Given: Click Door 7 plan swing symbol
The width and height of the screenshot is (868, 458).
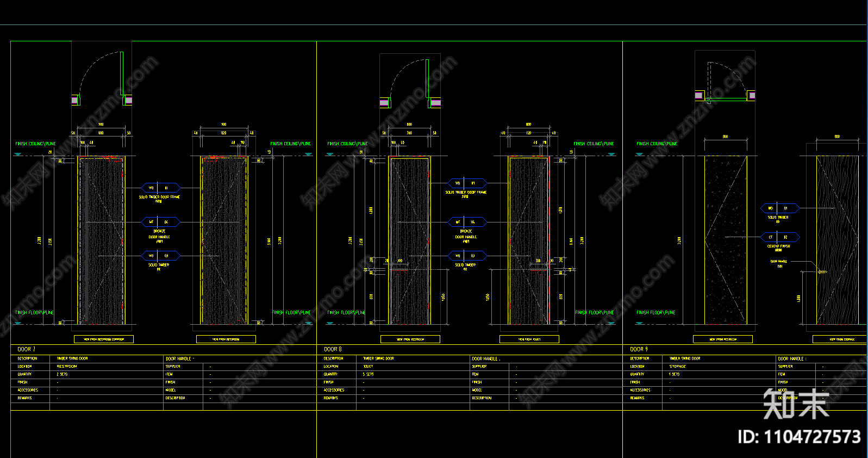Looking at the screenshot, I should 102,77.
